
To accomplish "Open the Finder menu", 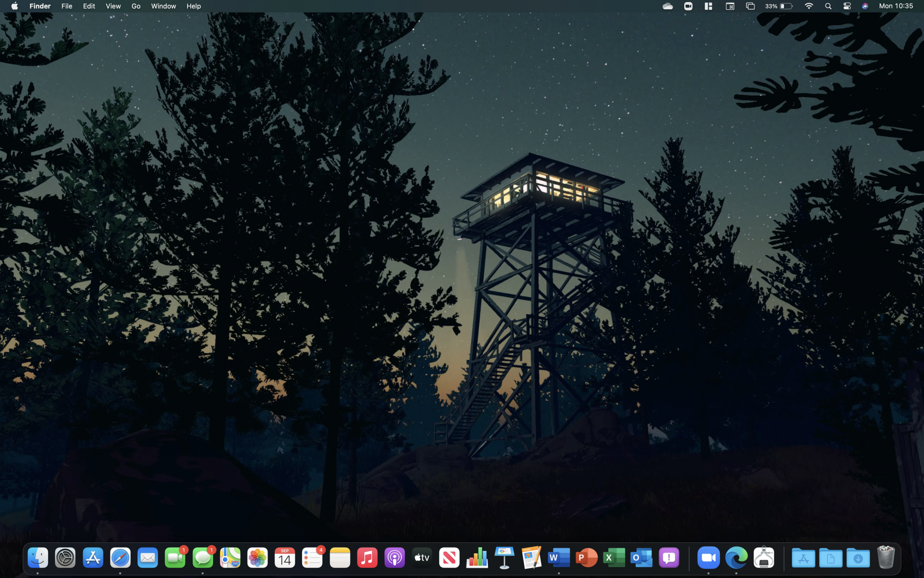I will (40, 6).
